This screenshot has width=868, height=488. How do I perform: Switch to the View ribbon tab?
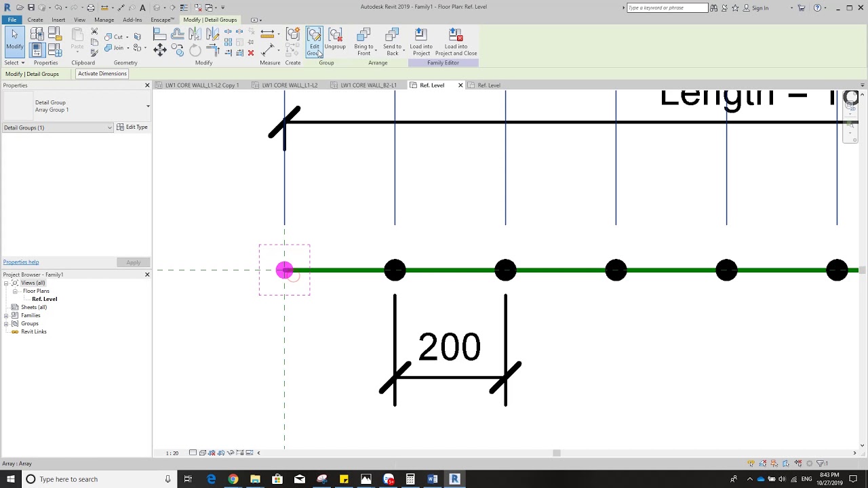(x=79, y=20)
